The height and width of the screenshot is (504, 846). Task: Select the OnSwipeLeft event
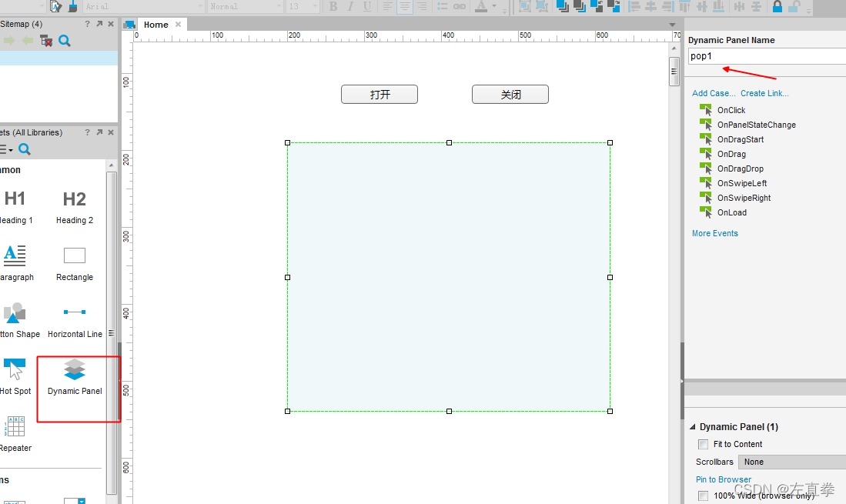pos(734,183)
